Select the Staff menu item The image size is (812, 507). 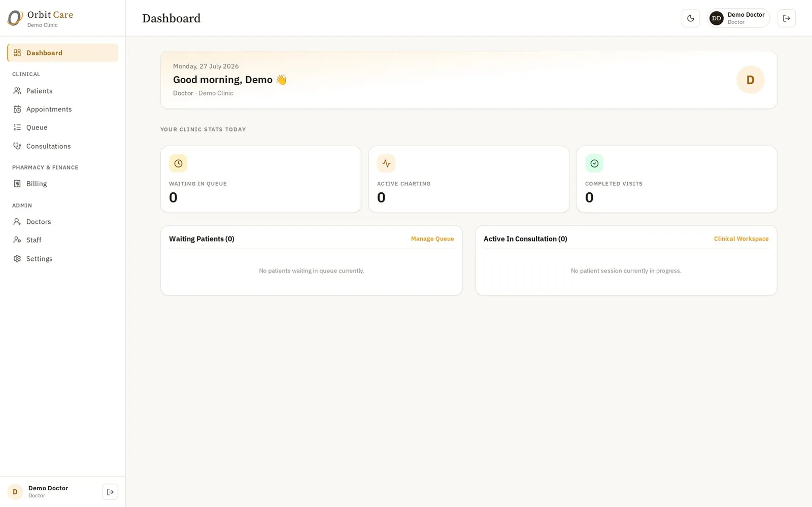click(63, 240)
